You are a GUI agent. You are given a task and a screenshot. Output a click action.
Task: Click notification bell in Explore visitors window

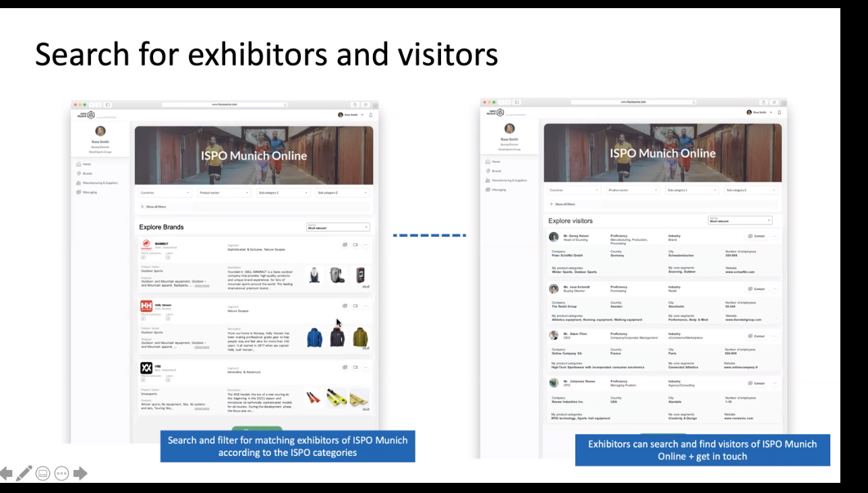tap(780, 112)
